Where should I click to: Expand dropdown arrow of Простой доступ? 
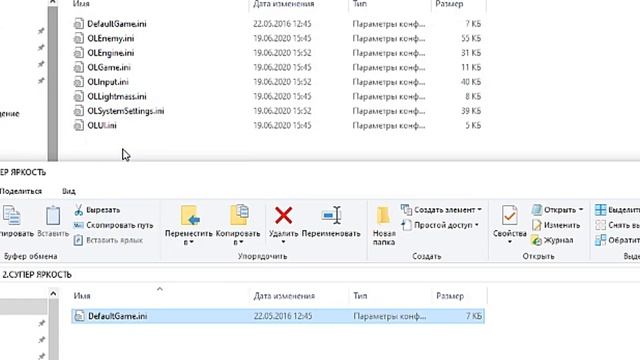(x=476, y=225)
